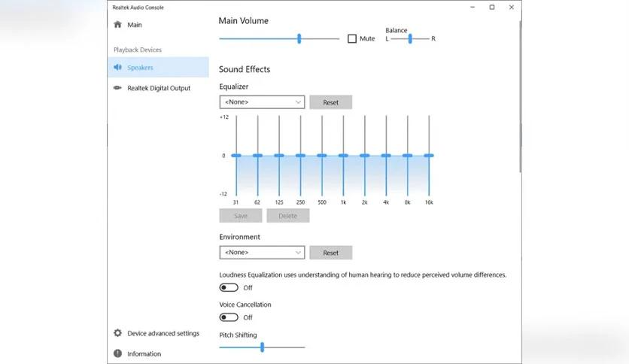Open the Main page label

pyautogui.click(x=135, y=25)
